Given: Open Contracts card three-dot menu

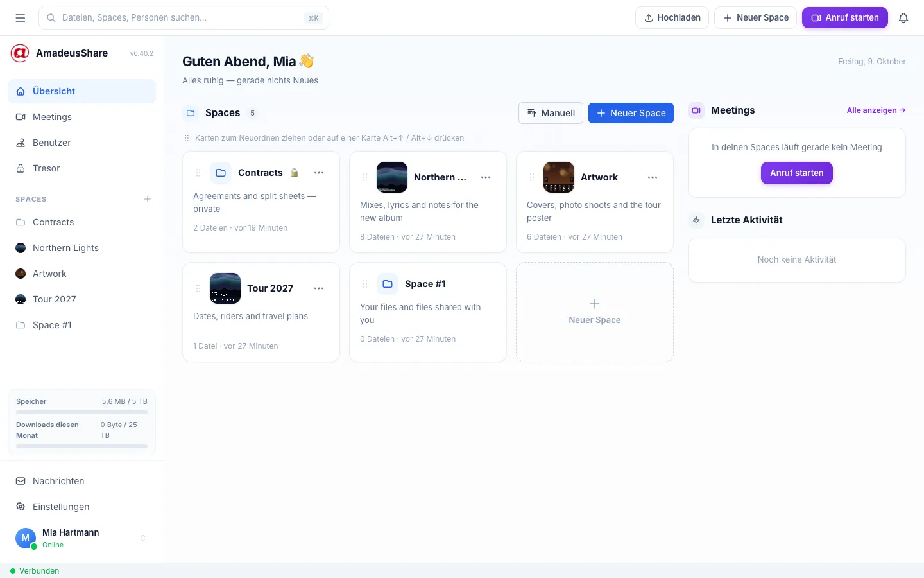Looking at the screenshot, I should (x=319, y=173).
